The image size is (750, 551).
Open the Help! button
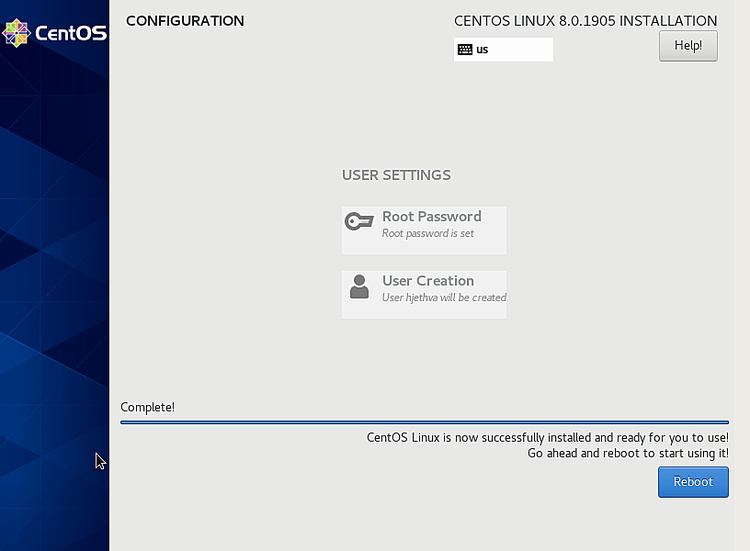point(688,46)
